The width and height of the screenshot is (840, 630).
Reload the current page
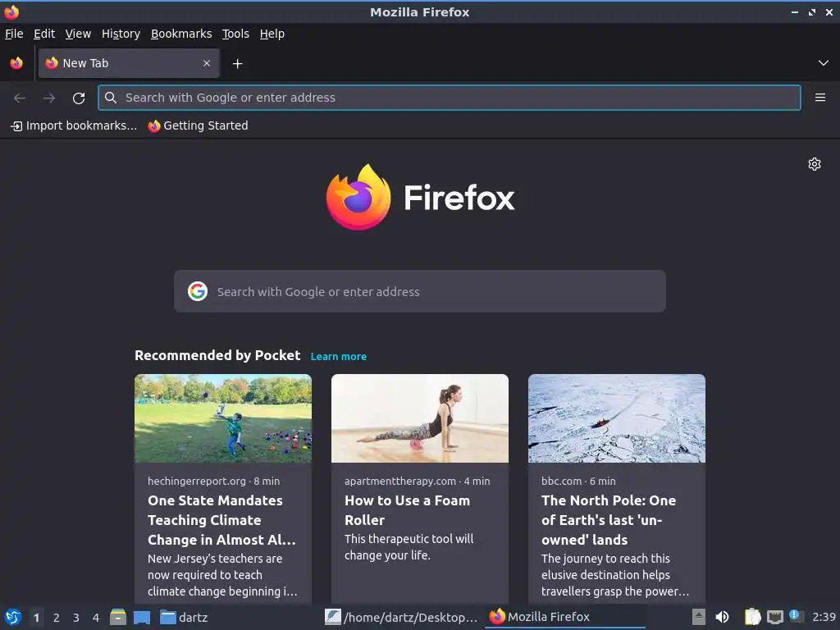(x=79, y=98)
